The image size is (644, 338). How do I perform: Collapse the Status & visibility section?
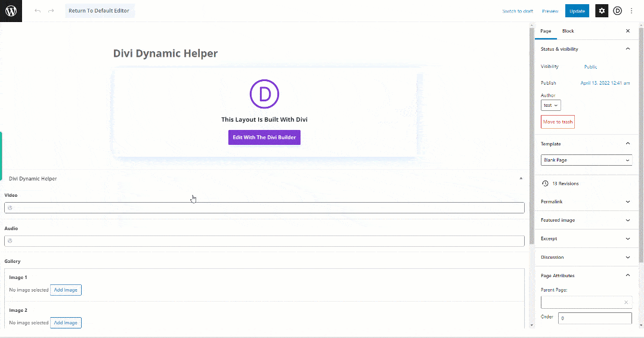[627, 49]
